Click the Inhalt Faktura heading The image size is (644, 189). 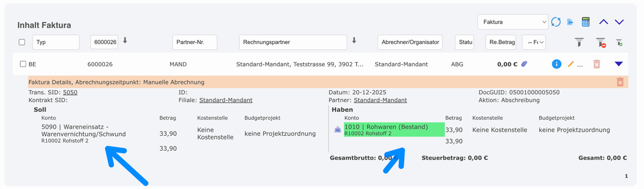(44, 25)
